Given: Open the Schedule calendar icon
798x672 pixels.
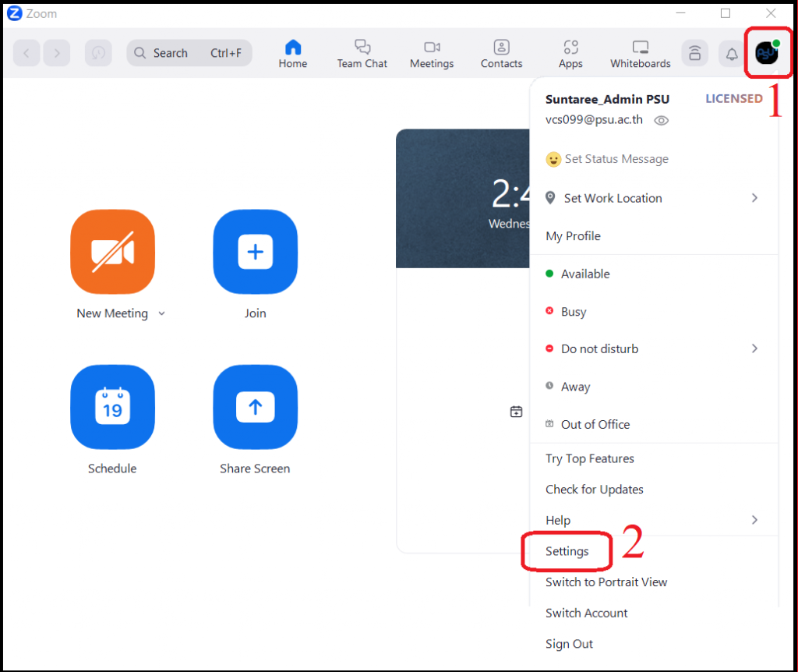Looking at the screenshot, I should coord(112,407).
